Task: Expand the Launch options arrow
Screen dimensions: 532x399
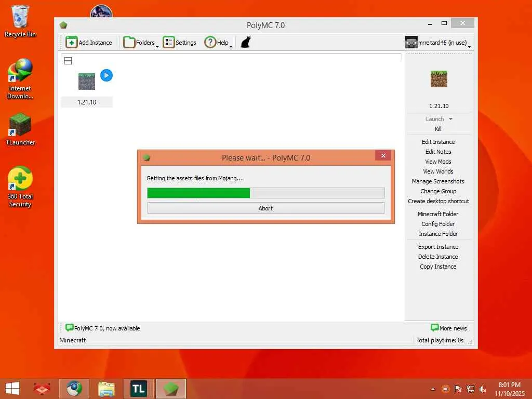Action: [x=450, y=119]
